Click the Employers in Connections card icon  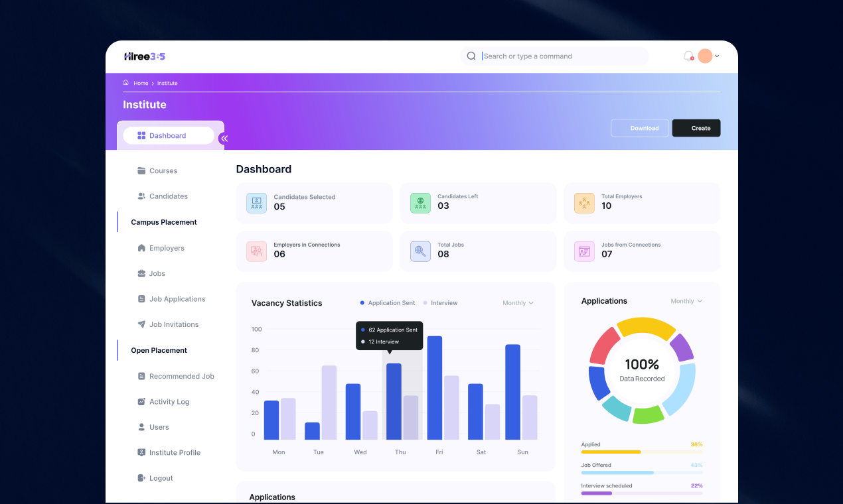click(x=256, y=251)
